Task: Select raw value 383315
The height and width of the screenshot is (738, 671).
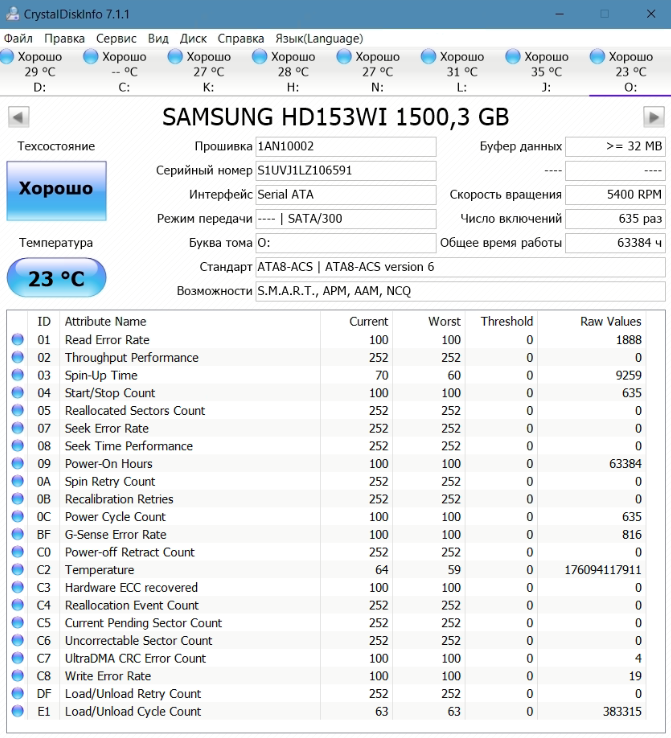Action: coord(622,712)
